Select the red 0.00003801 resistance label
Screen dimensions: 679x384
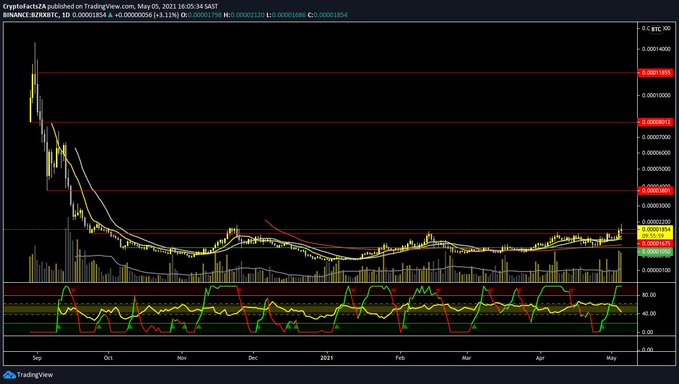(656, 190)
